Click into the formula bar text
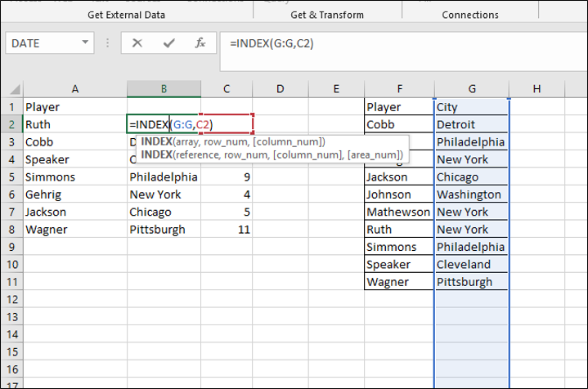588x389 pixels. click(403, 51)
